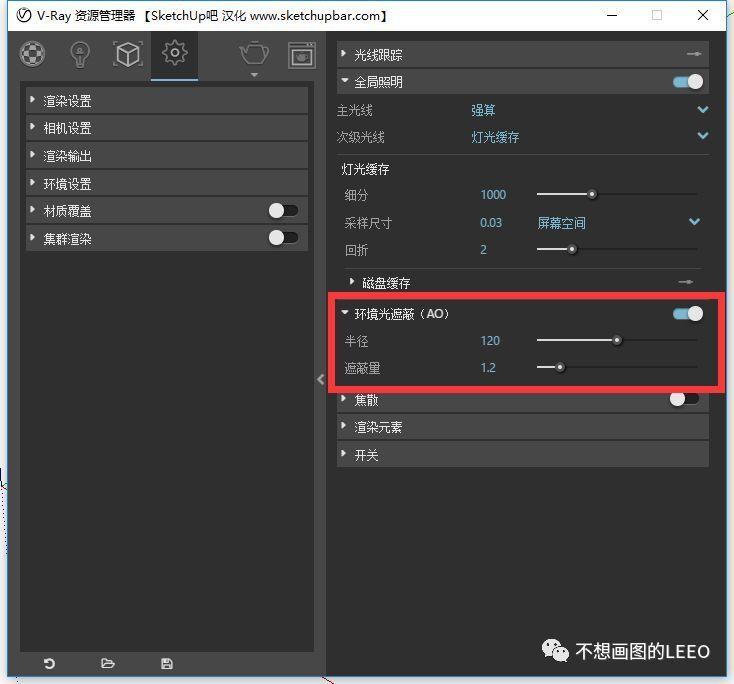Enable the 集群渲染 toggle switch
This screenshot has height=684, width=734.
coord(283,238)
